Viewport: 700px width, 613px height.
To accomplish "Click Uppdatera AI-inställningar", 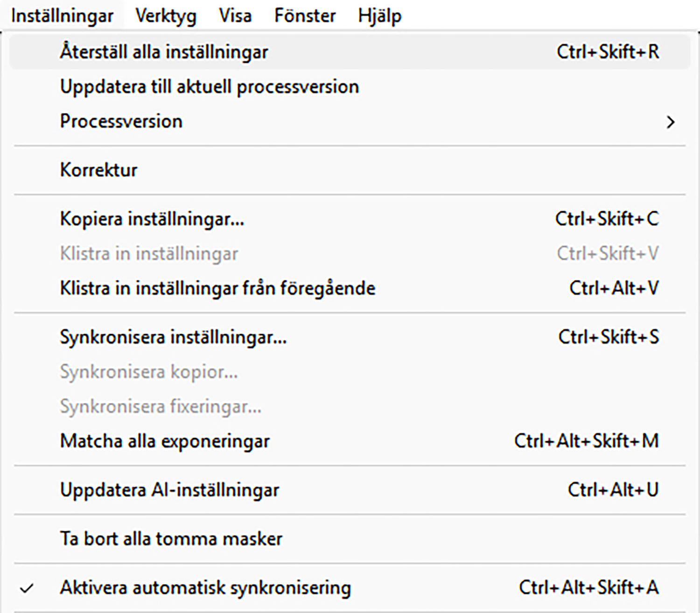I will coord(169,490).
